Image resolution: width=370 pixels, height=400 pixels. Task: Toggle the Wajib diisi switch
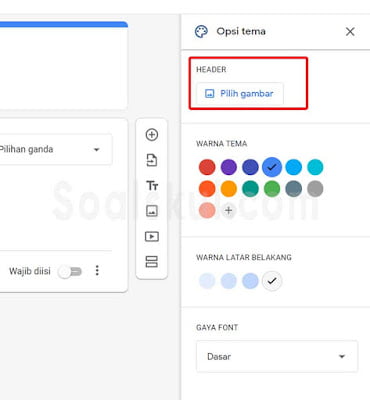tap(70, 272)
